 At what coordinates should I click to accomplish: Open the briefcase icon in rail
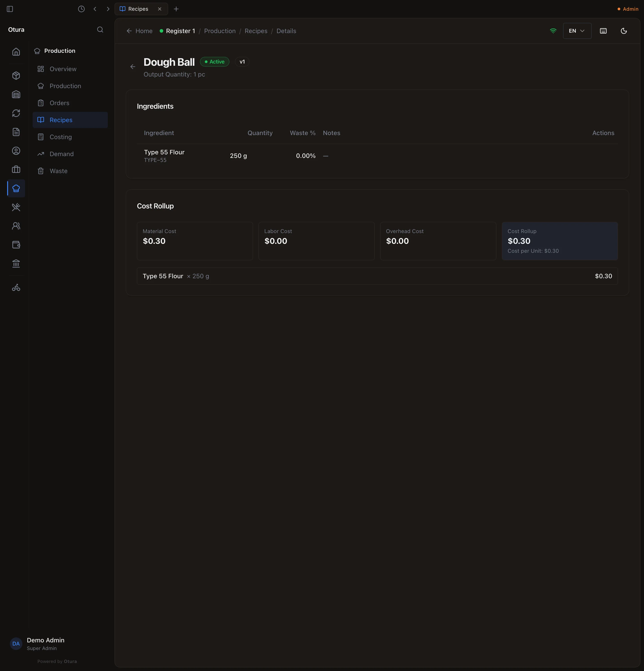16,170
